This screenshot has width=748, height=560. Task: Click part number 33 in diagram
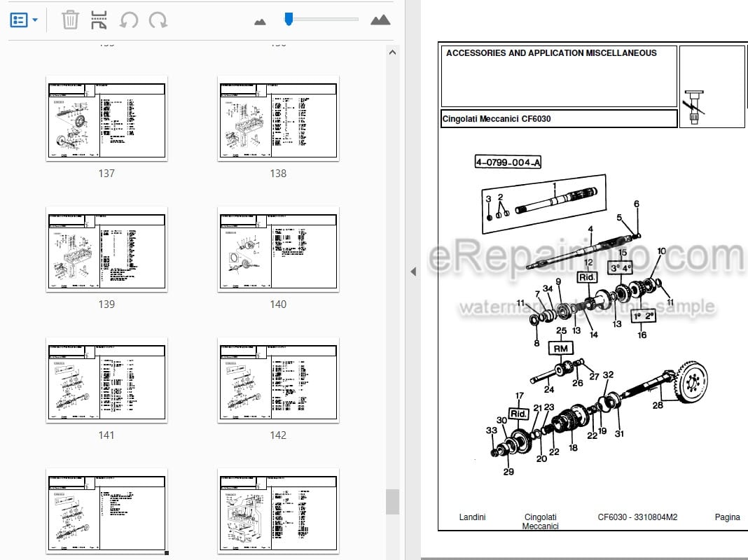click(x=492, y=430)
